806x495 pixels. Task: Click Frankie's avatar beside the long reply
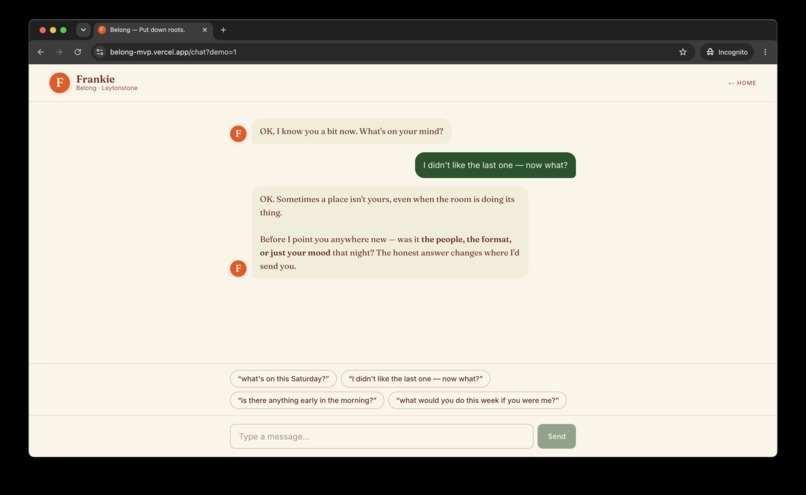[238, 268]
